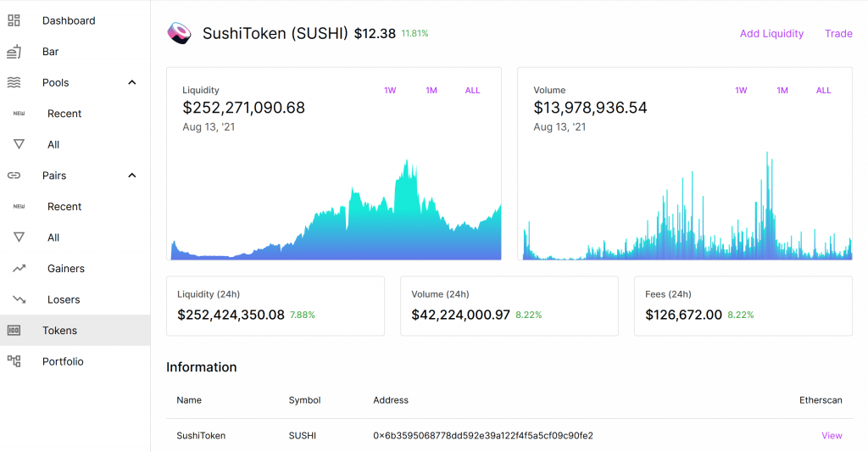
Task: Click the Symbol column header
Action: (304, 400)
